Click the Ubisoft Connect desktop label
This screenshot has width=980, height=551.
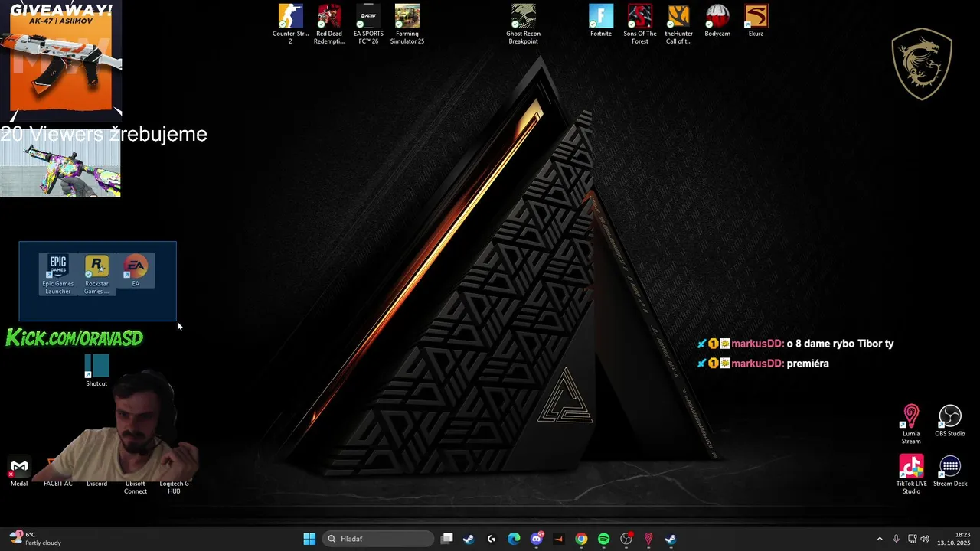pyautogui.click(x=136, y=487)
